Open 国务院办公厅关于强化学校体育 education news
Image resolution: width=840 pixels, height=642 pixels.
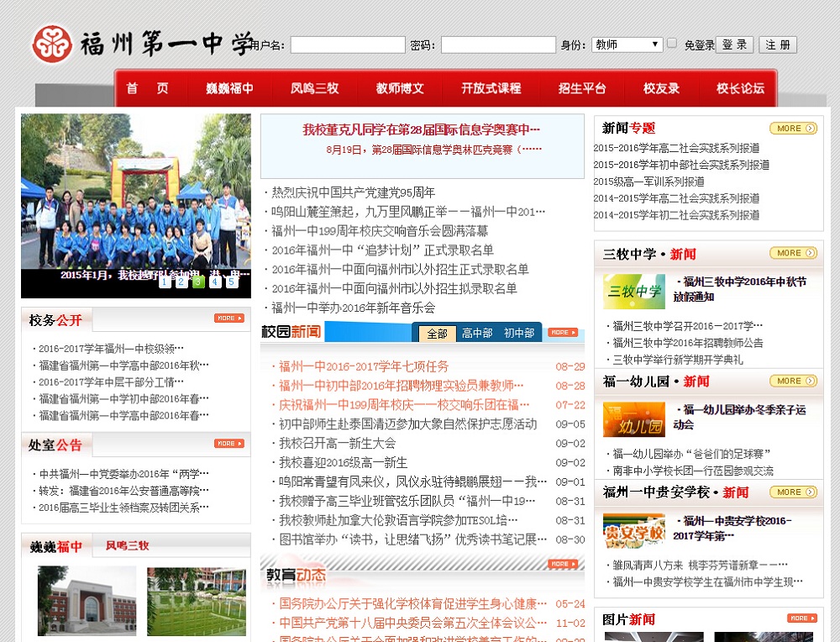(412, 604)
